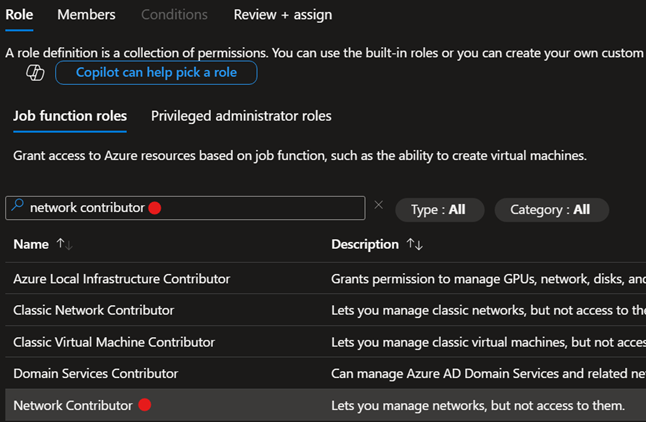Open Privileged administrator roles tab
646x422 pixels.
tap(241, 116)
